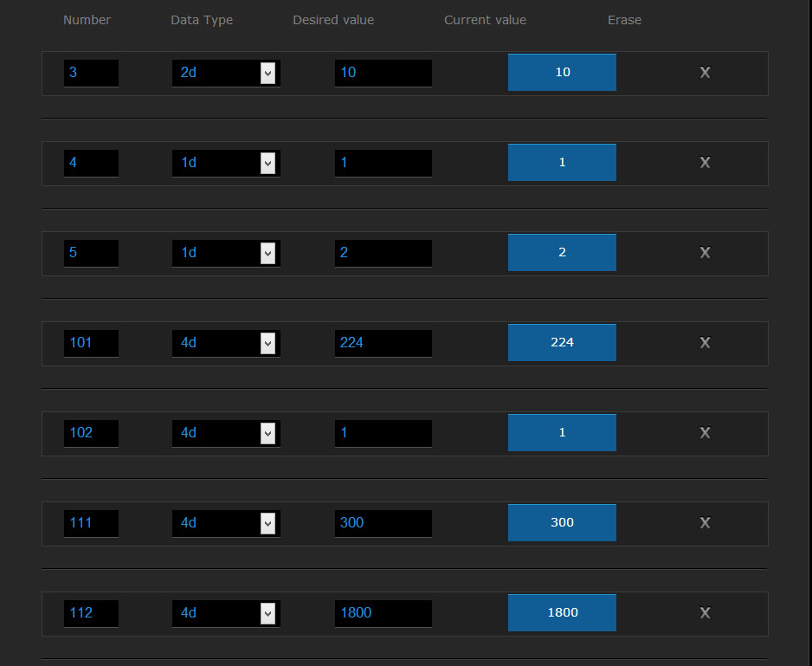Erase row number 3 with X icon

[705, 73]
